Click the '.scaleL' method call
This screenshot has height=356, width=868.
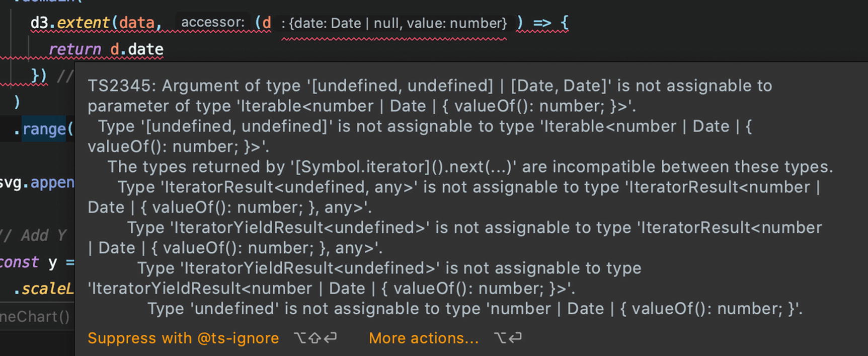click(44, 289)
